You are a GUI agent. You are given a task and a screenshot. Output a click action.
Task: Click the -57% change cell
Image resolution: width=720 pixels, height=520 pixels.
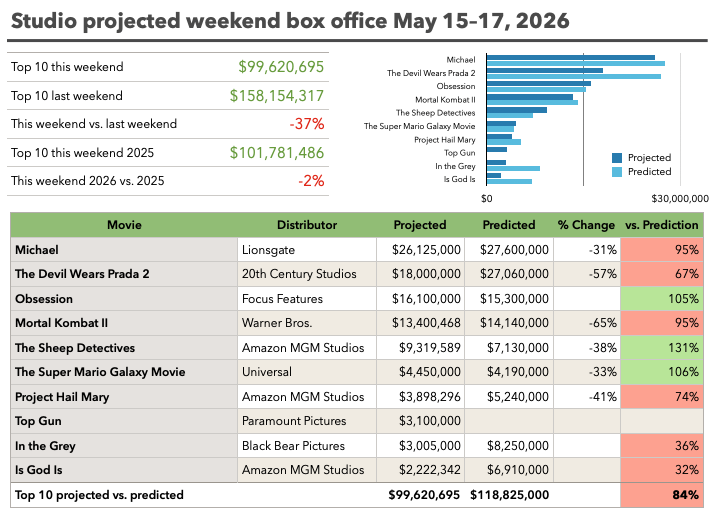[x=586, y=274]
